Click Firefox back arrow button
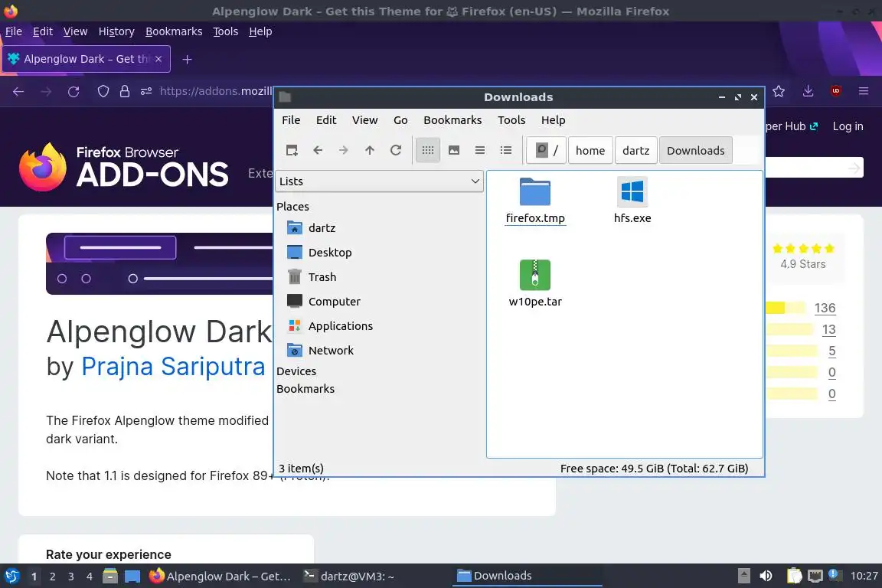Screen dimensions: 882x588 pyautogui.click(x=18, y=91)
